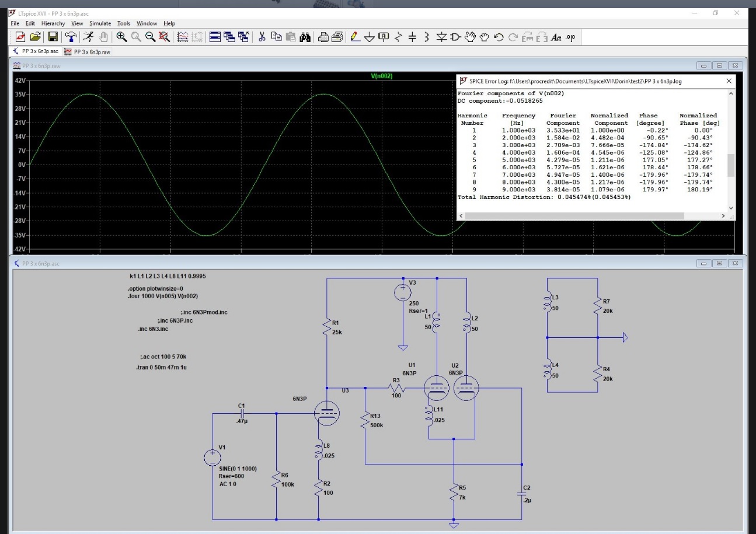Viewport: 756px width, 534px height.
Task: Open the View menu
Action: [x=77, y=23]
